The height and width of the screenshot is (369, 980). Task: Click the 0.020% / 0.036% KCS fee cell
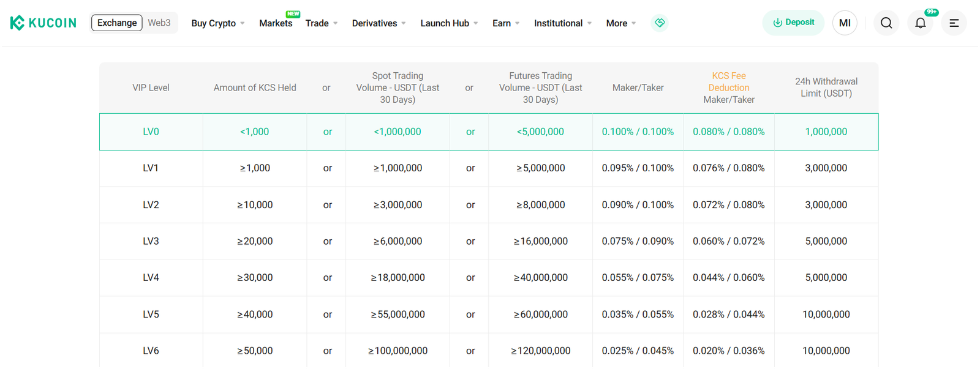(729, 351)
